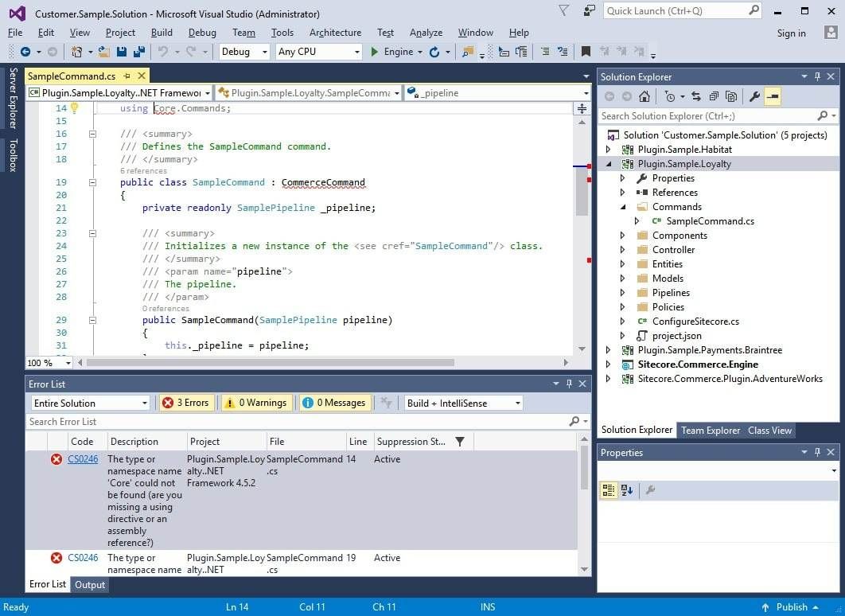This screenshot has width=845, height=616.
Task: Open the Toolbox side tab
Action: pyautogui.click(x=14, y=155)
